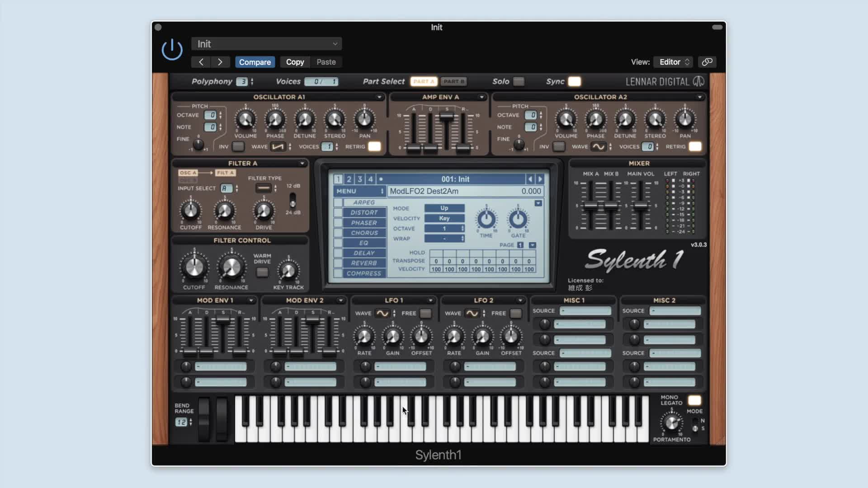
Task: Click the Copy button
Action: click(295, 62)
